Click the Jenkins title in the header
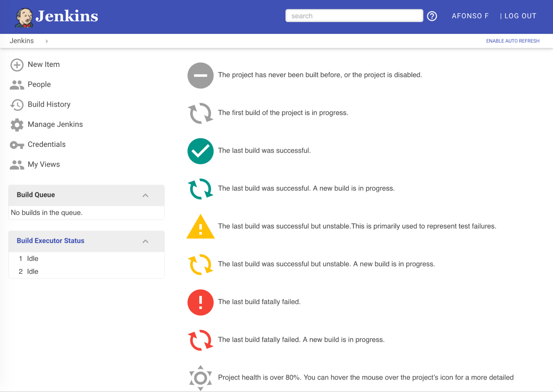 (67, 16)
